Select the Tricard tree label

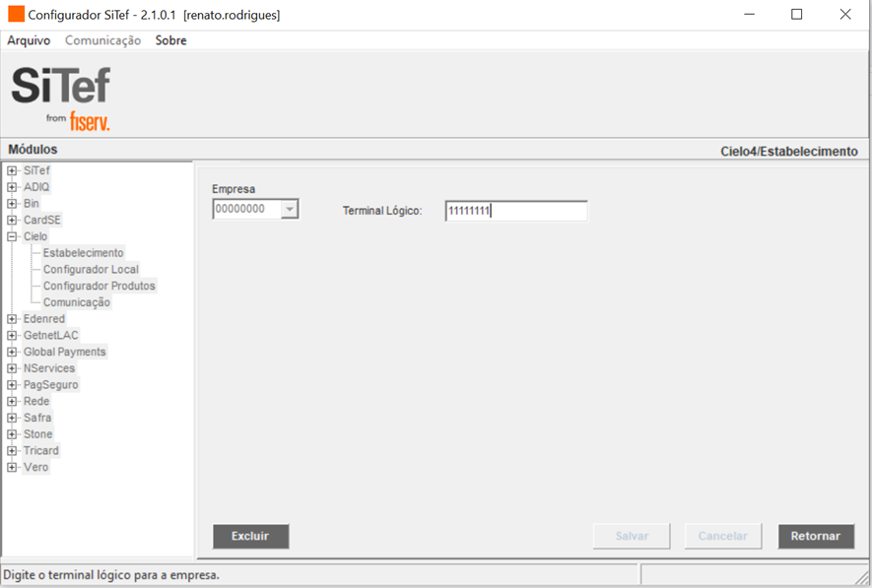click(x=40, y=451)
